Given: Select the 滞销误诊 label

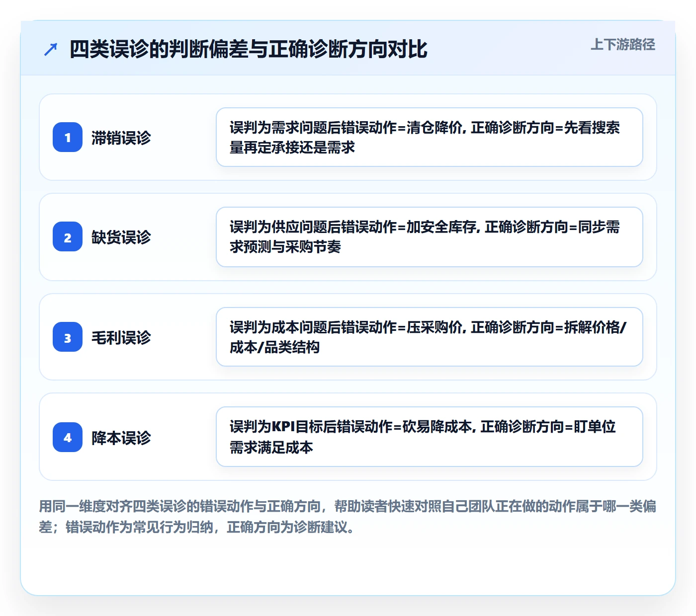Looking at the screenshot, I should point(121,138).
